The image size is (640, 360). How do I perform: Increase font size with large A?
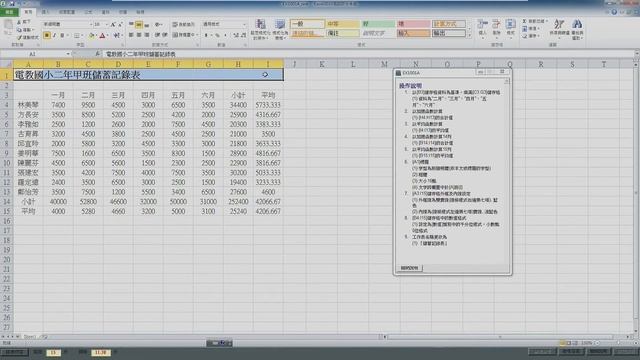113,24
